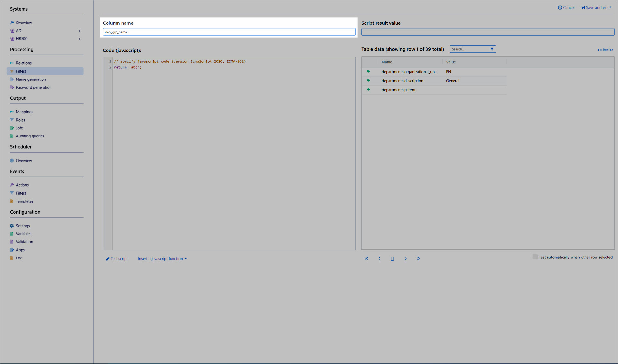Jump to last table data row
618x364 pixels.
[x=418, y=259]
